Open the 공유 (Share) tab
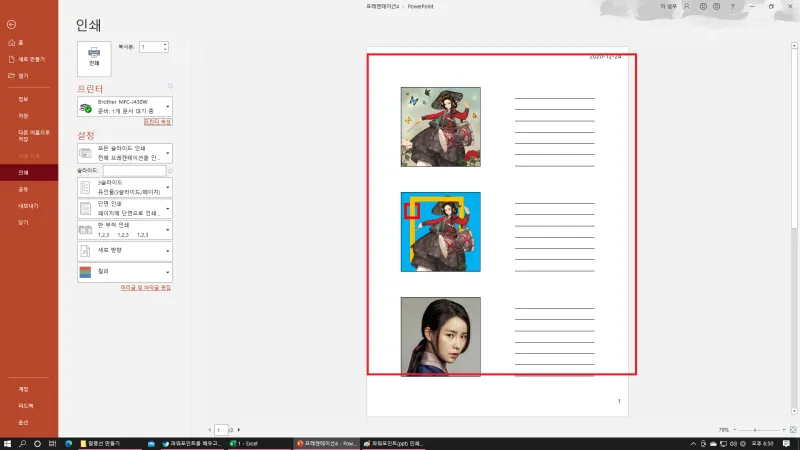 click(x=29, y=189)
